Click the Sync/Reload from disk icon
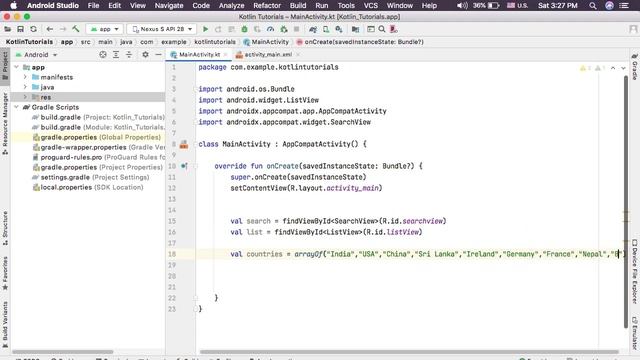 [x=33, y=29]
